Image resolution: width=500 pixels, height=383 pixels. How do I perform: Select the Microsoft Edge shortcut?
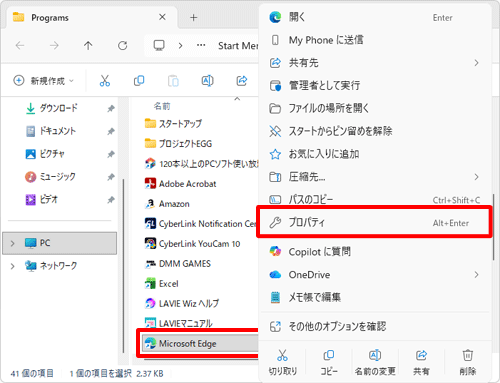200,343
